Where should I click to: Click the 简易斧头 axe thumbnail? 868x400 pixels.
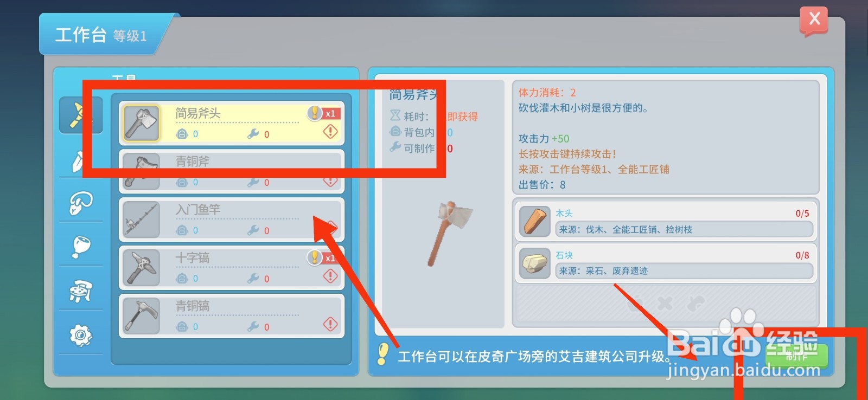pos(142,123)
